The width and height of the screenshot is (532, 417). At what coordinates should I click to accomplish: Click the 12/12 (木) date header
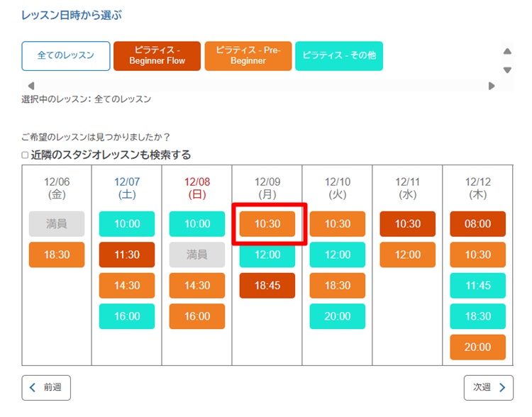pos(477,188)
